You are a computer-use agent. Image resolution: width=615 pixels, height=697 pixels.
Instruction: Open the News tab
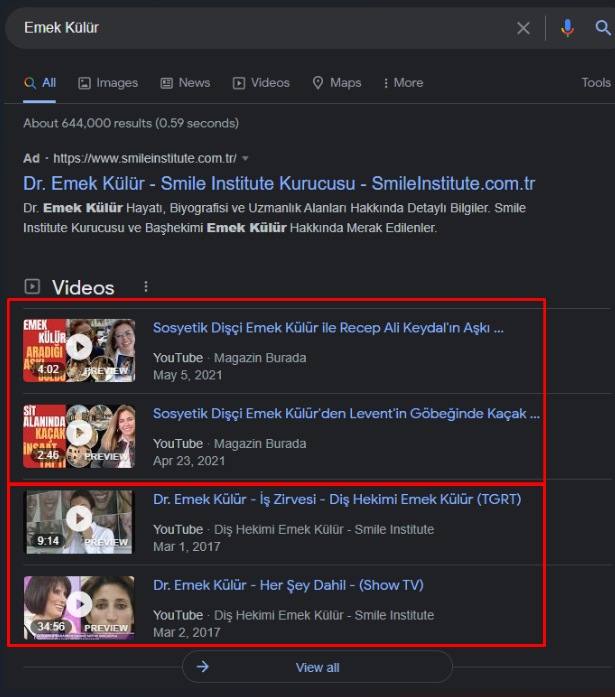tap(185, 83)
